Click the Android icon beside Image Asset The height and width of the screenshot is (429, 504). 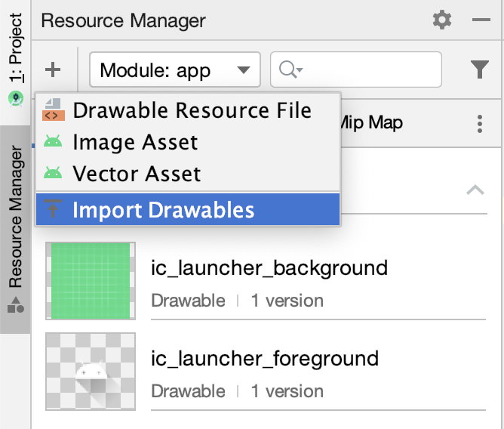point(52,142)
